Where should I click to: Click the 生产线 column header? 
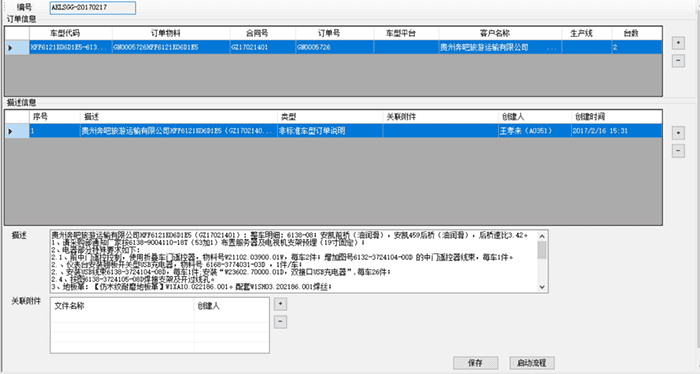[x=586, y=33]
